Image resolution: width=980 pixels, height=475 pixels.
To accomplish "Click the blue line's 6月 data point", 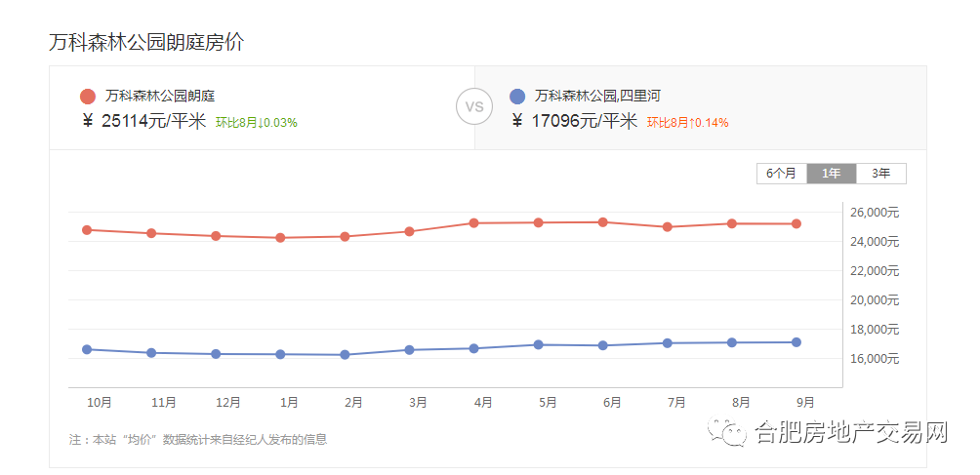I will 602,345.
